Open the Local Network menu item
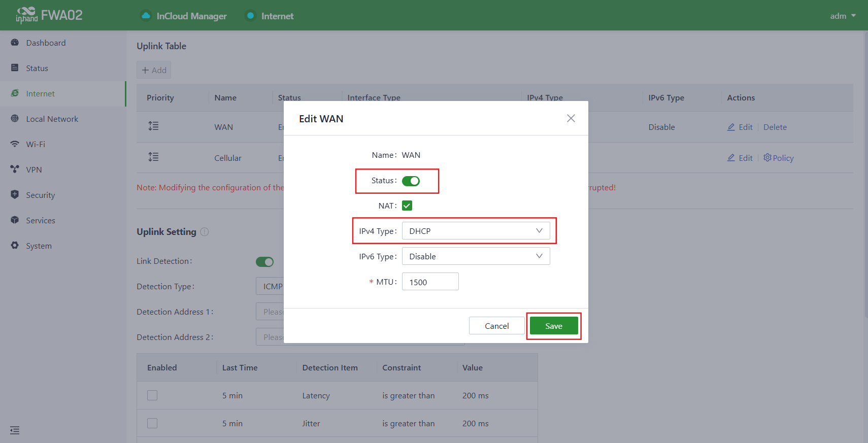Screen dimensions: 868x443 pyautogui.click(x=63, y=119)
